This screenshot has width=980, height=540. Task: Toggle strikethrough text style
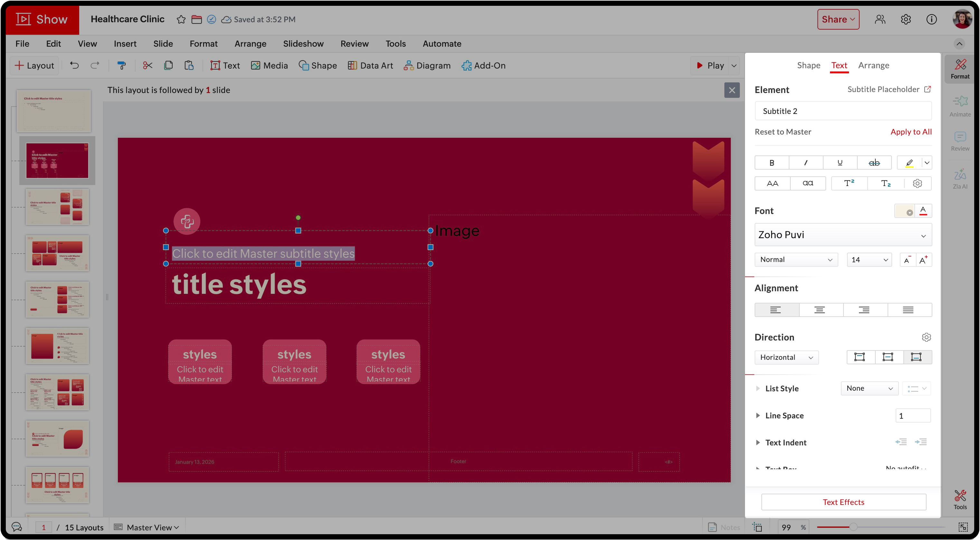point(874,163)
